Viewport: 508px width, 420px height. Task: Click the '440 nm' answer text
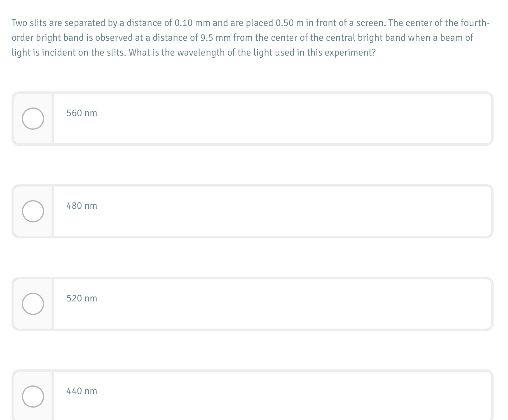tap(82, 391)
